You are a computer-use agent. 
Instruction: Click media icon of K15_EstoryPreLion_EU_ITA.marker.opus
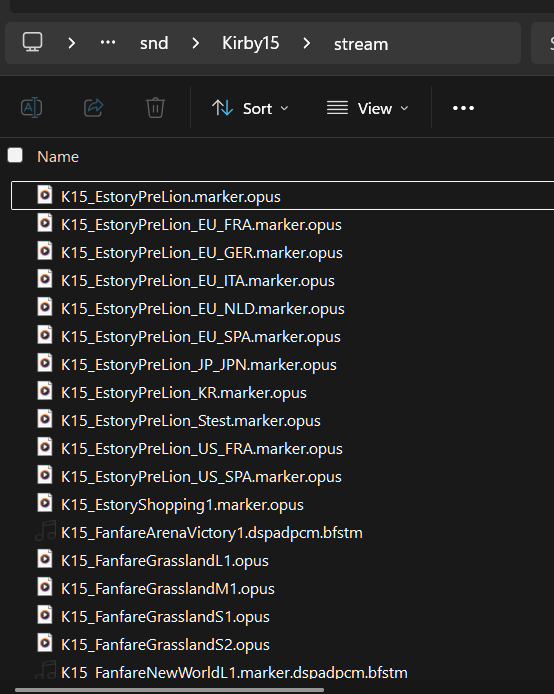click(45, 279)
